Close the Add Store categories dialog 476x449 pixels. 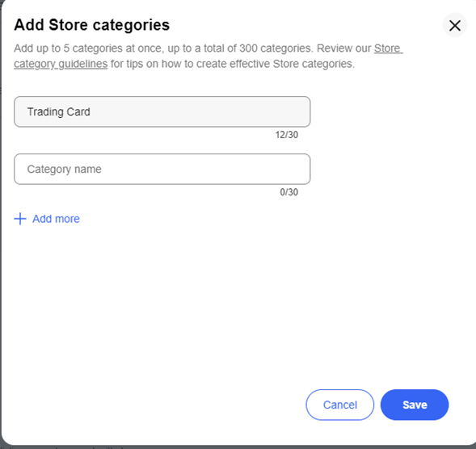tap(454, 26)
